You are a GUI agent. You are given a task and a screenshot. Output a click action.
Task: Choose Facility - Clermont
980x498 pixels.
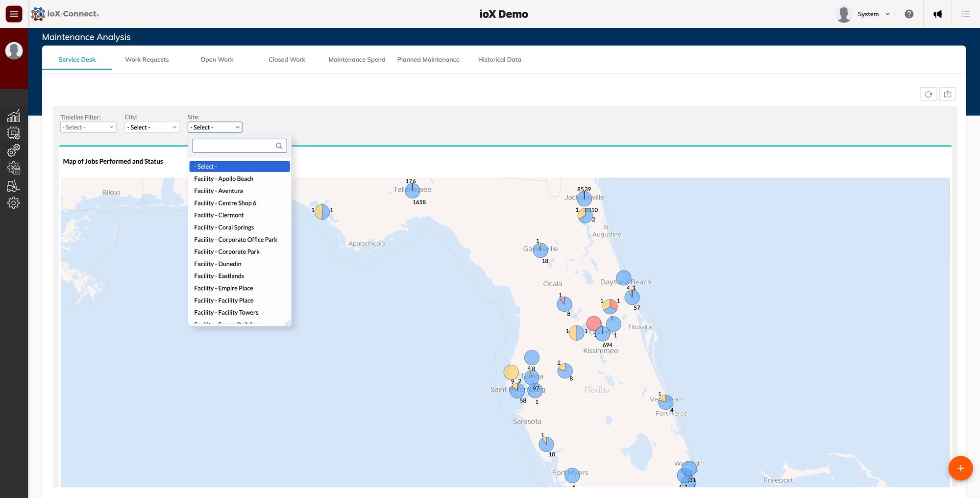coord(240,215)
